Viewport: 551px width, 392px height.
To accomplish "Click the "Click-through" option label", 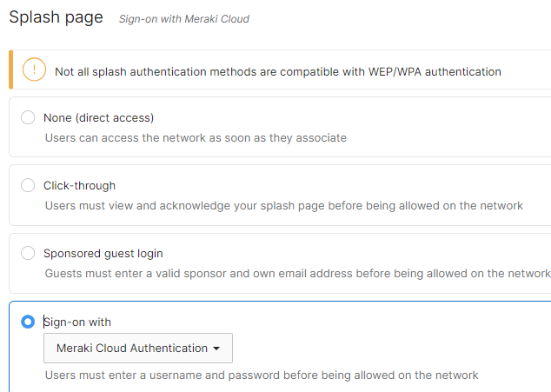I will 79,185.
